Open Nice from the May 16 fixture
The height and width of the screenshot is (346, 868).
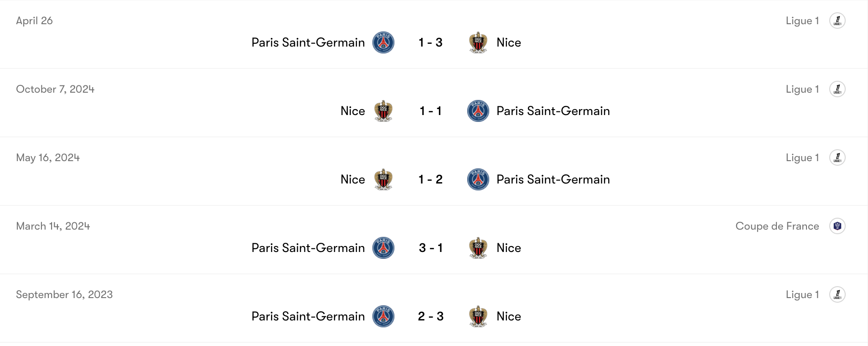[352, 179]
